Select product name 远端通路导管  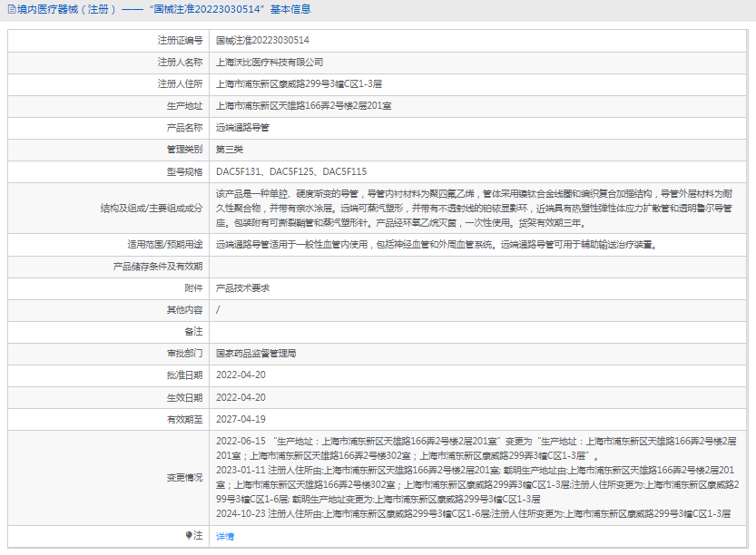(242, 128)
